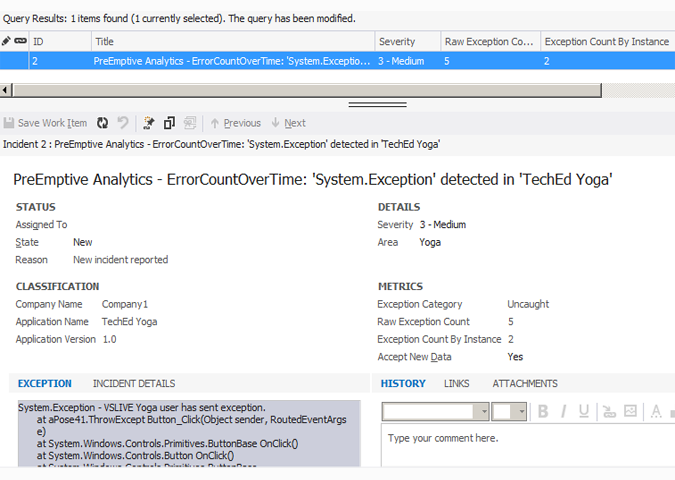Click the pencil icon column header
This screenshot has height=480, width=675.
[x=6, y=41]
